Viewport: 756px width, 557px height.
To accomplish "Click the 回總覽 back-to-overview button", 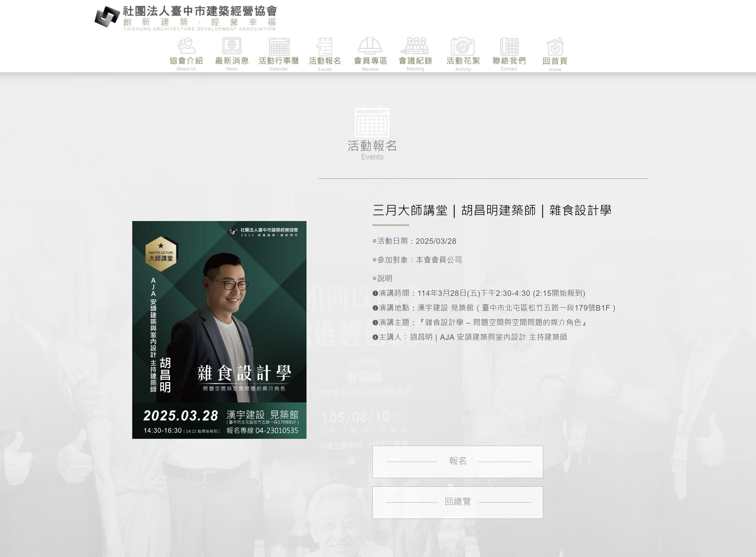I will (457, 502).
